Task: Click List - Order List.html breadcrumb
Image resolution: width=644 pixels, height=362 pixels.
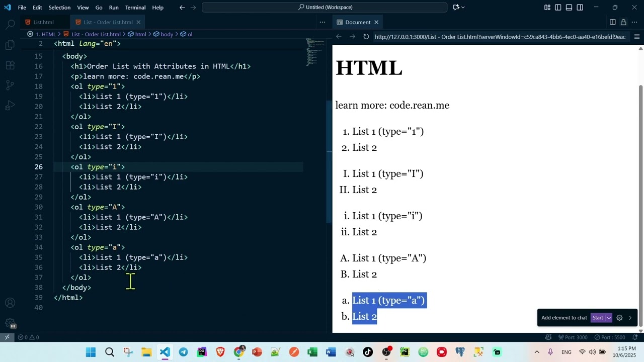Action: (92, 34)
